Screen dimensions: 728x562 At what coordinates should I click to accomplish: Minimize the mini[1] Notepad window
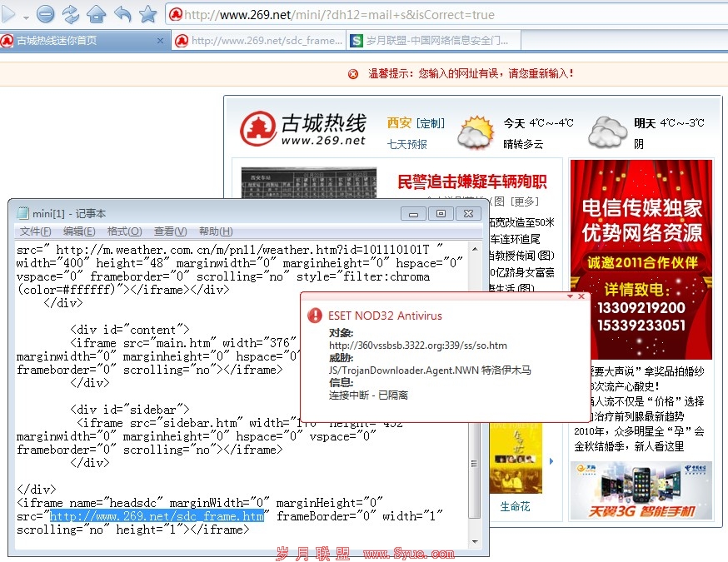coord(414,213)
